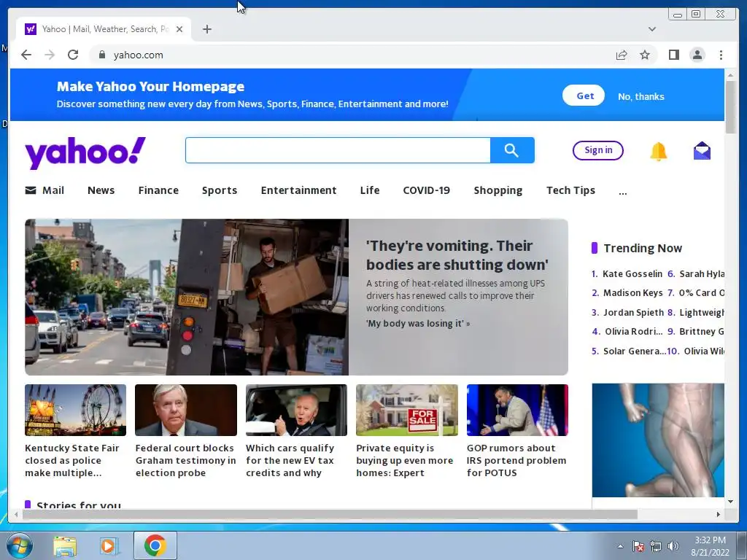Open 'Which cars qualify for the new EV tax credits' story
This screenshot has width=747, height=560.
tap(290, 460)
